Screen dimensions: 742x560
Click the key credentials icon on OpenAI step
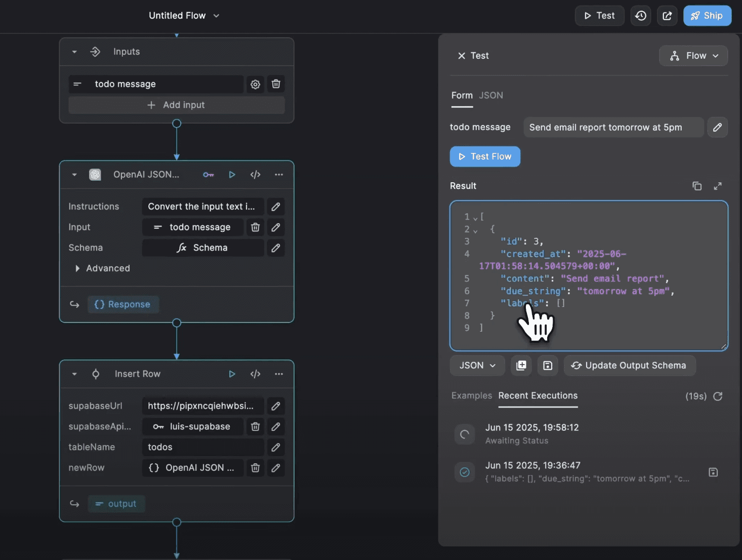pyautogui.click(x=209, y=175)
